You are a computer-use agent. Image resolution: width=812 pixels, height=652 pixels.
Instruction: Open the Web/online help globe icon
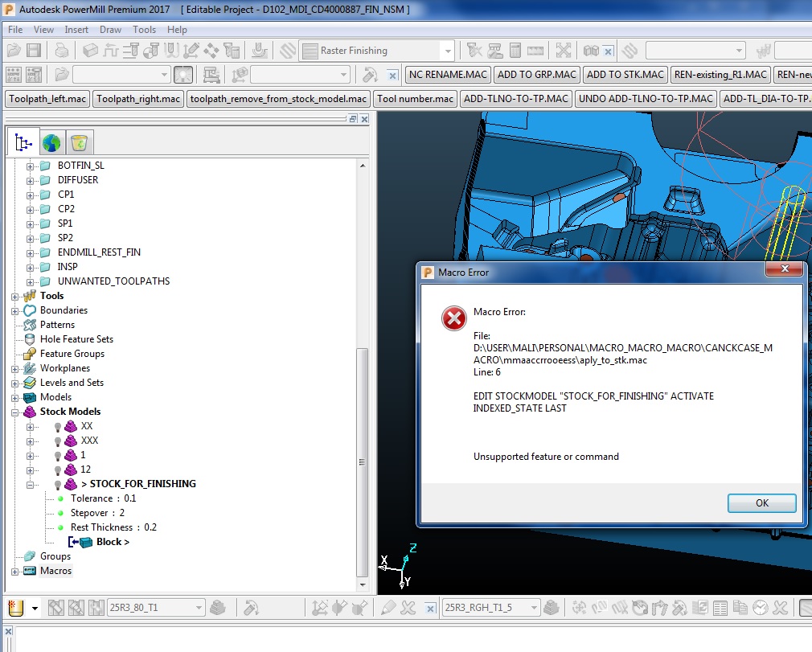click(x=52, y=143)
